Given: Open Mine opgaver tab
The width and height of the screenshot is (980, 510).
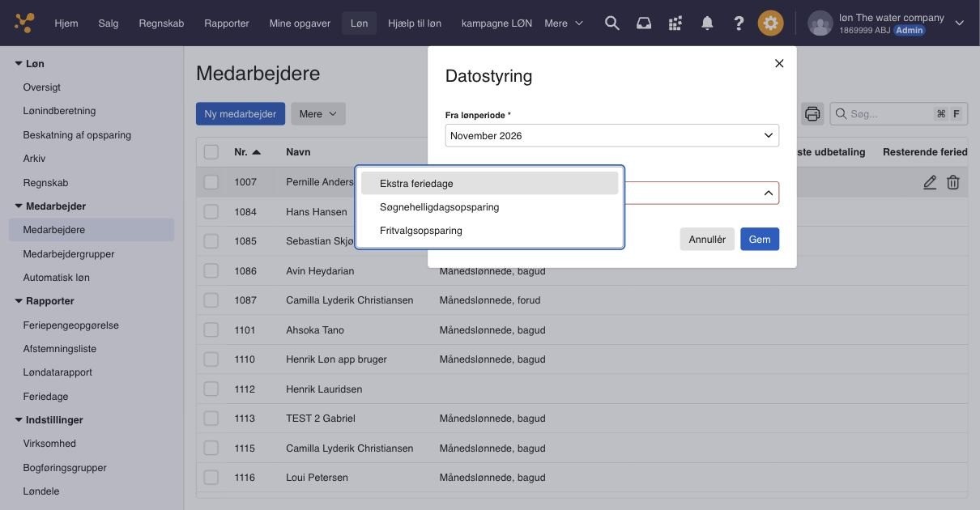Looking at the screenshot, I should point(300,23).
